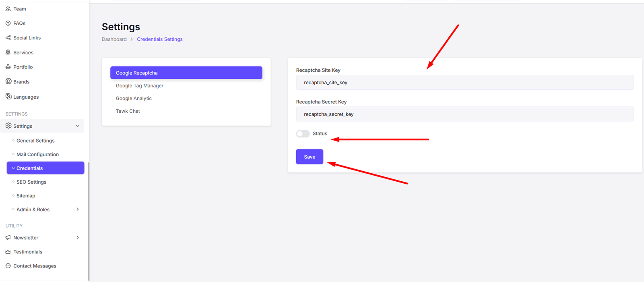Click the Languages translate icon
This screenshot has width=644, height=282.
click(8, 96)
